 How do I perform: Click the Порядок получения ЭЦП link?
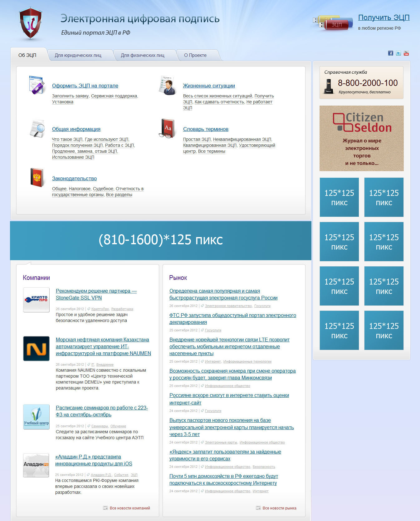(77, 145)
